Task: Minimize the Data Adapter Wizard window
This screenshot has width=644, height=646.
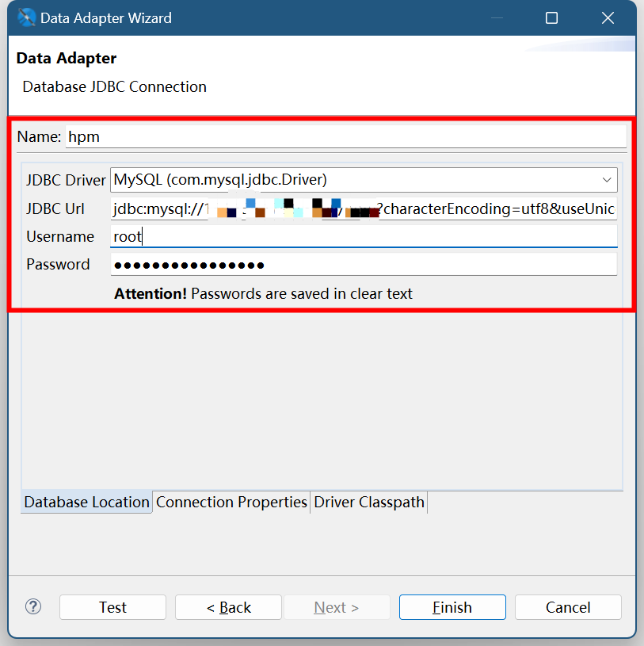Action: [x=497, y=17]
